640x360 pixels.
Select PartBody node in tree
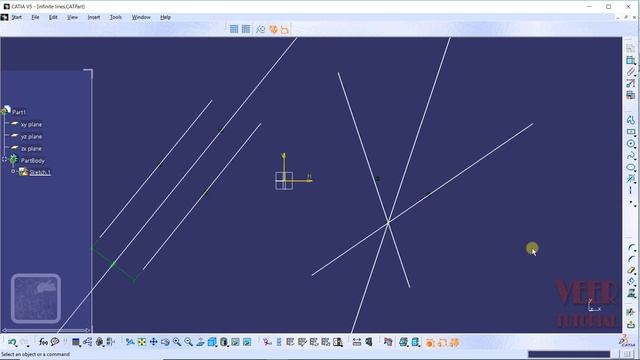[x=33, y=161]
